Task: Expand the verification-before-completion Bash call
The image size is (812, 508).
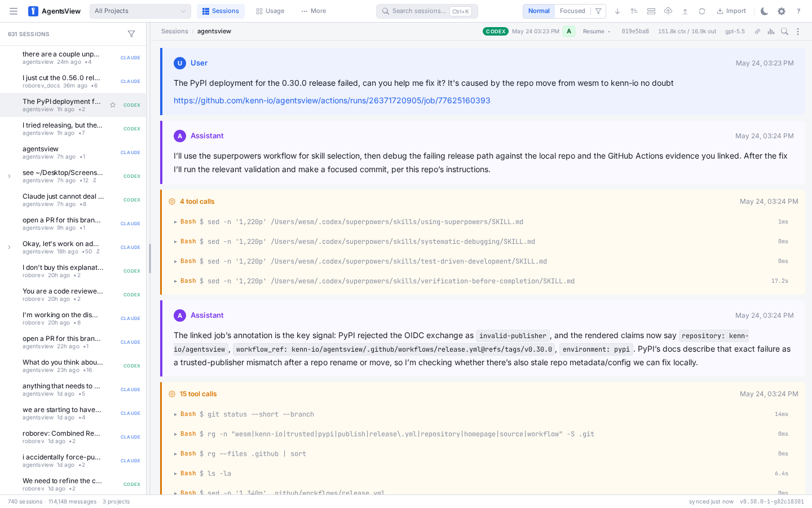Action: pyautogui.click(x=483, y=281)
